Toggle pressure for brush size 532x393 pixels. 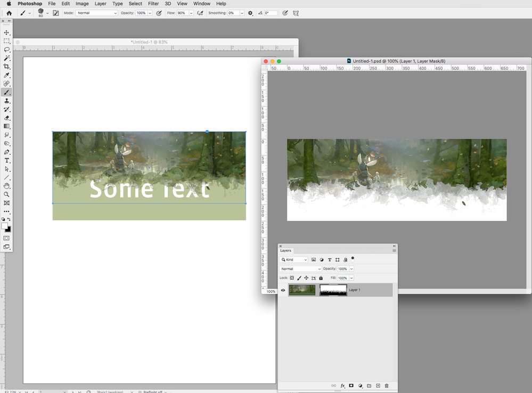[285, 13]
